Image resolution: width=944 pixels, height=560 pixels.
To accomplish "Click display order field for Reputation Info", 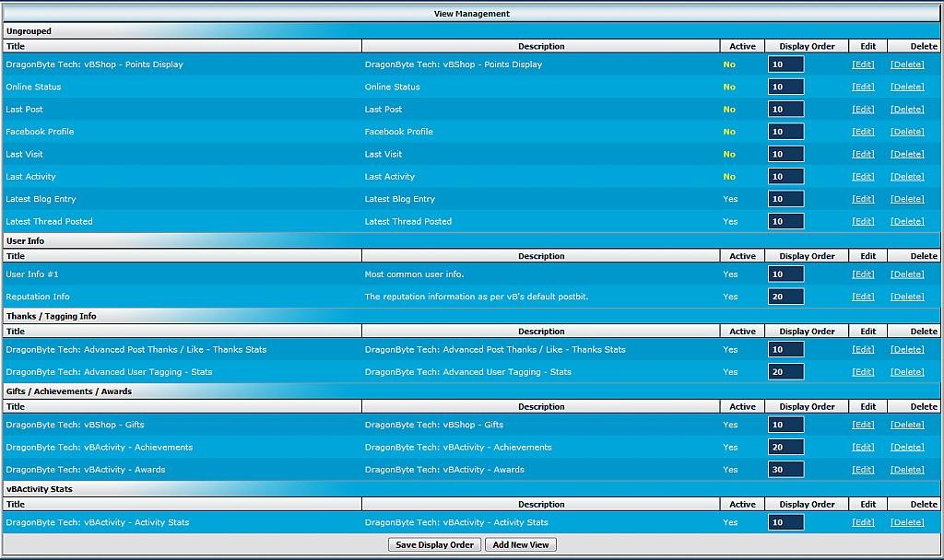I will click(785, 297).
